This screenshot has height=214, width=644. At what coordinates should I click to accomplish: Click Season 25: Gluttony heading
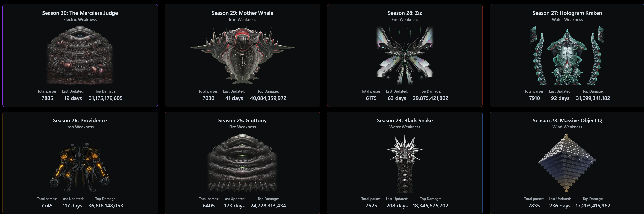pyautogui.click(x=242, y=120)
